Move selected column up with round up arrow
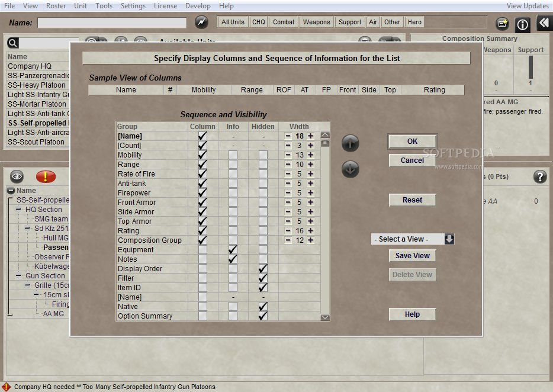 point(350,143)
